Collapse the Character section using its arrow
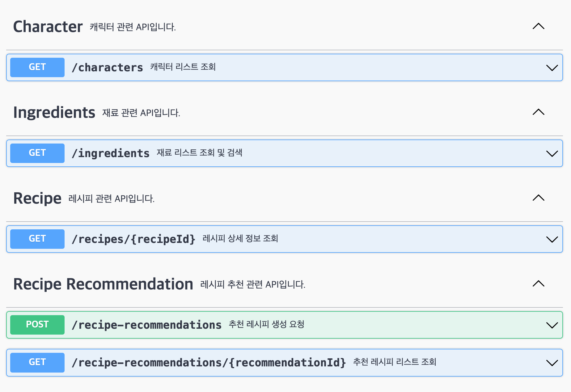 [x=538, y=26]
